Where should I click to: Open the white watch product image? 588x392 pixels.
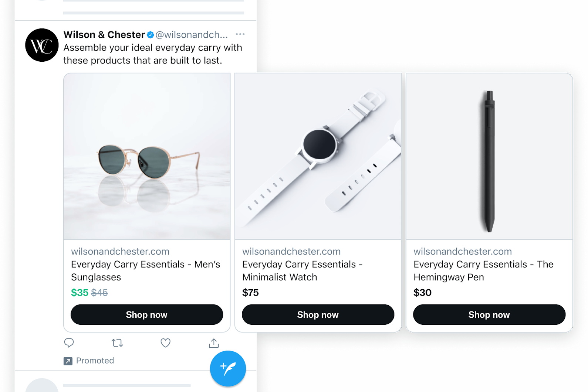(x=318, y=156)
